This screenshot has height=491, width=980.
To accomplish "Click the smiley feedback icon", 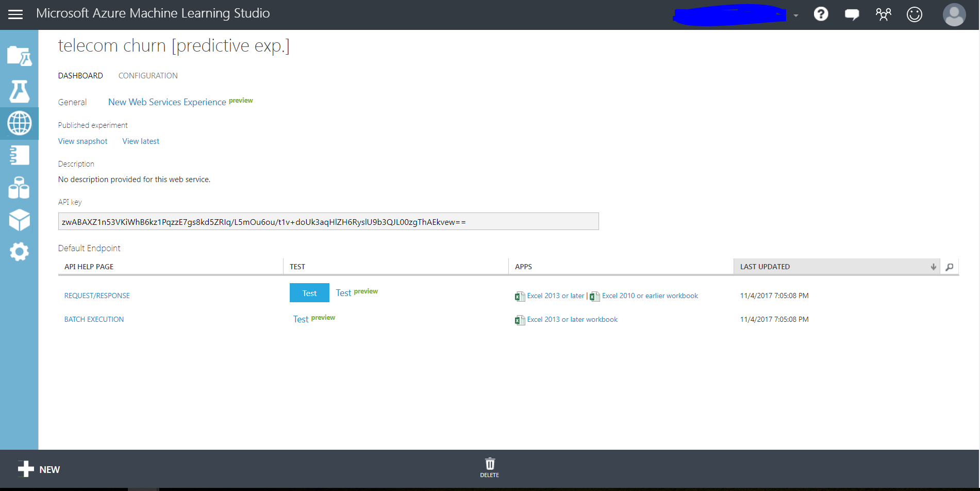I will (x=914, y=14).
